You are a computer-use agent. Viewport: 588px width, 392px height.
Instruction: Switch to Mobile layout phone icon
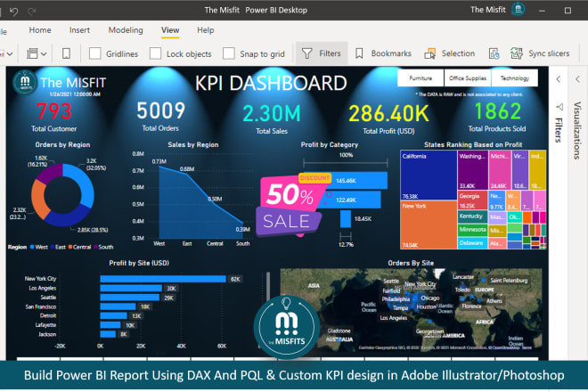tap(66, 53)
